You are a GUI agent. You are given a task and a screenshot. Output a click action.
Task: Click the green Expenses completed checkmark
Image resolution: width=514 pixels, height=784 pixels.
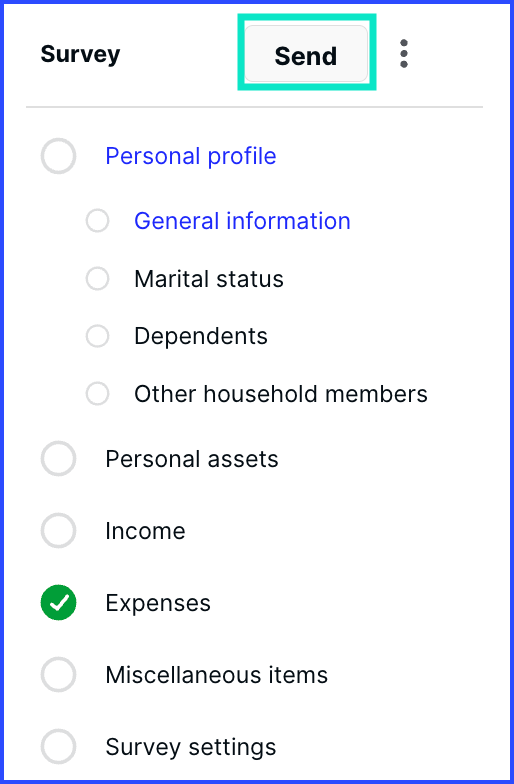[58, 602]
